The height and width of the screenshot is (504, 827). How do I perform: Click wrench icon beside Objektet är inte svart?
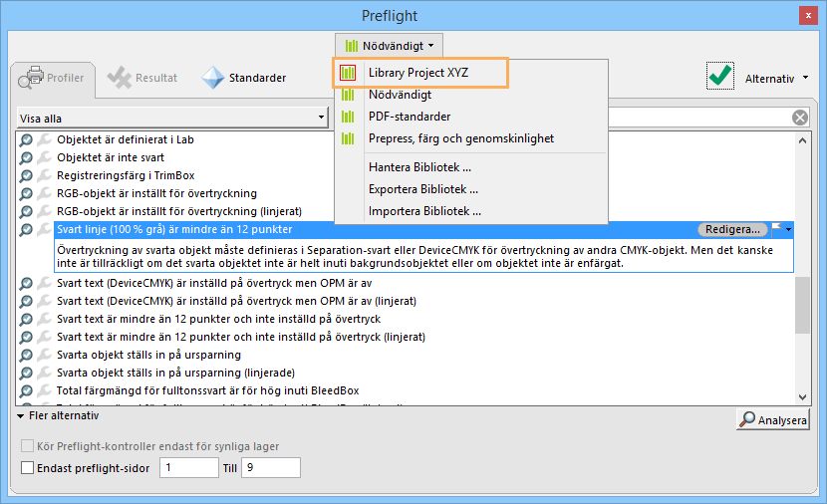(45, 157)
